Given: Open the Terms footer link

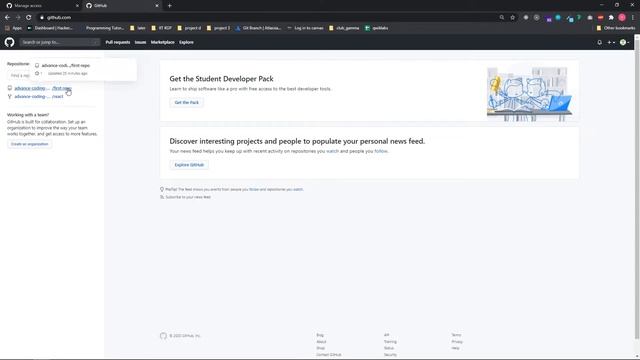Looking at the screenshot, I should click(x=456, y=335).
